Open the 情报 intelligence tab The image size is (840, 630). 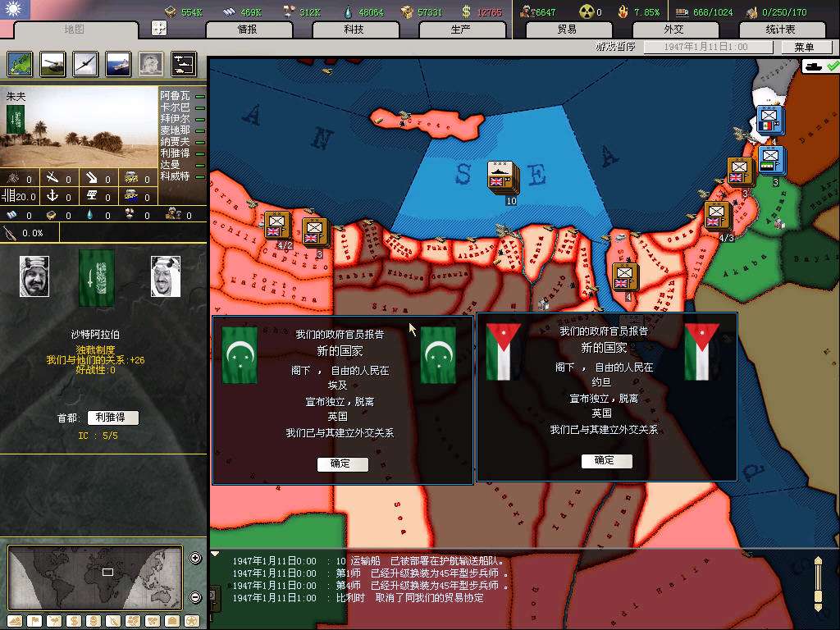coord(248,29)
